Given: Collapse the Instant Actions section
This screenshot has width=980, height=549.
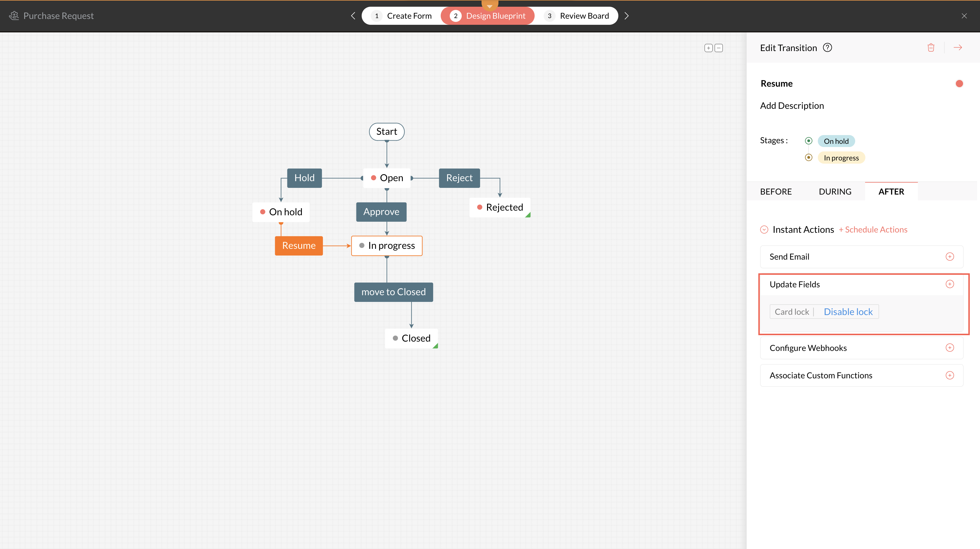Looking at the screenshot, I should (764, 230).
